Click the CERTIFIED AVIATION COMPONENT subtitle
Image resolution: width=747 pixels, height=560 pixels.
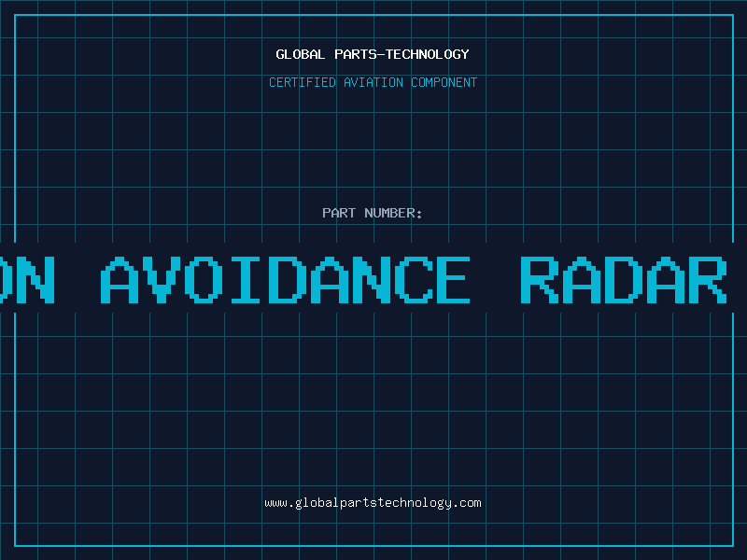click(373, 82)
